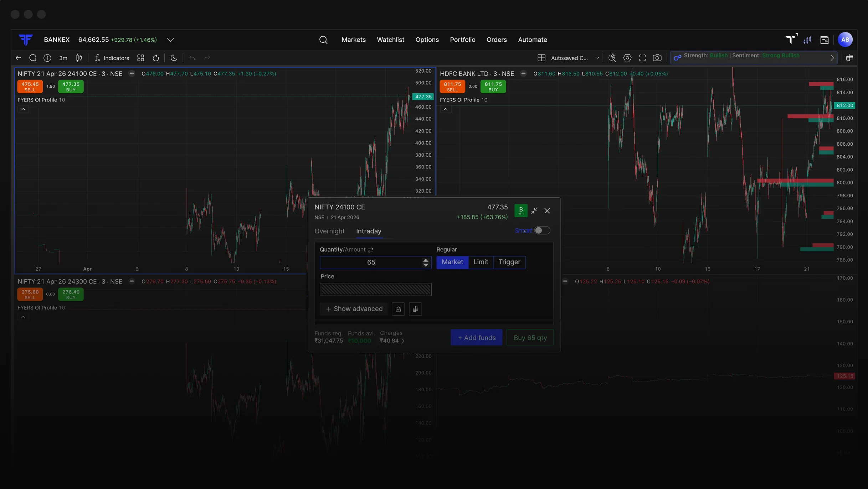868x489 pixels.
Task: Expand the Charges breakdown arrow
Action: click(403, 341)
